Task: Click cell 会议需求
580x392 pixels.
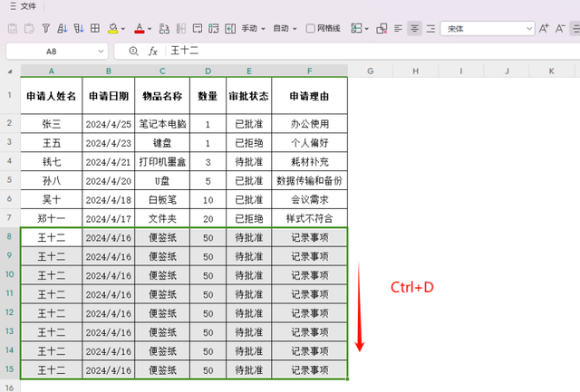Action: coord(310,200)
